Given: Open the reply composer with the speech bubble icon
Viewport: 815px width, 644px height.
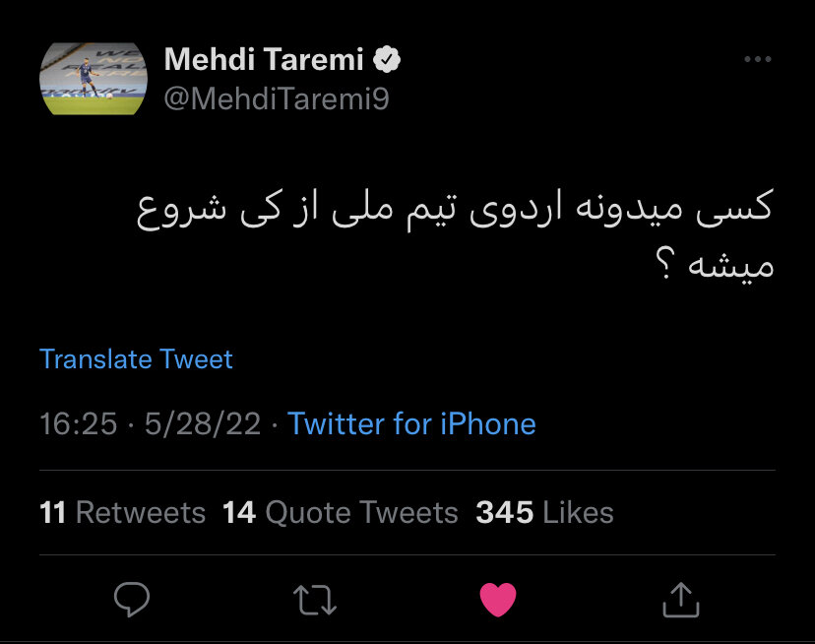Looking at the screenshot, I should [132, 596].
